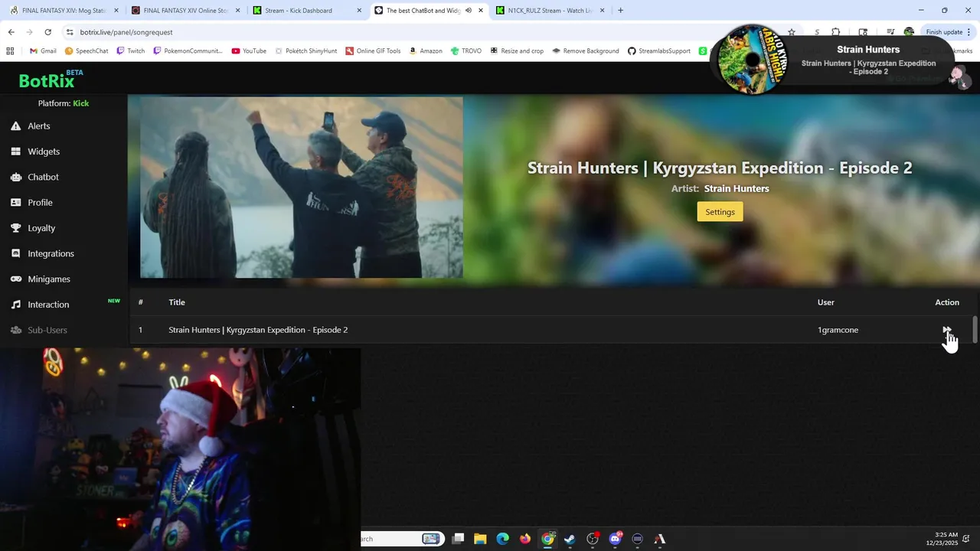Select the queued Strain Hunters Episode 2 row title
The height and width of the screenshot is (551, 980).
pos(258,330)
